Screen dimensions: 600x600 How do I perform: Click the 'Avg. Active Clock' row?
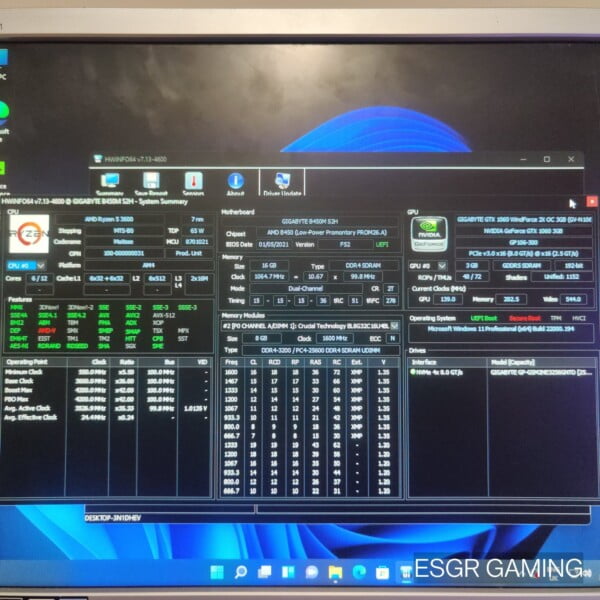(106, 408)
